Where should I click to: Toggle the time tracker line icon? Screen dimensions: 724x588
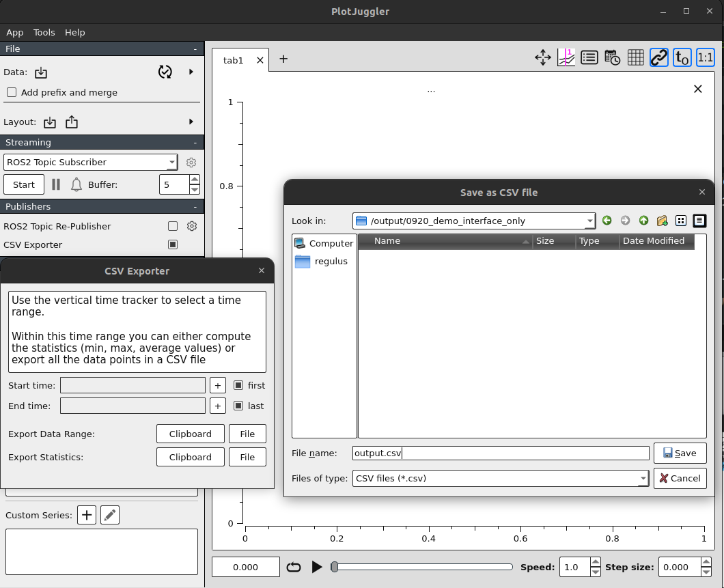(x=566, y=57)
